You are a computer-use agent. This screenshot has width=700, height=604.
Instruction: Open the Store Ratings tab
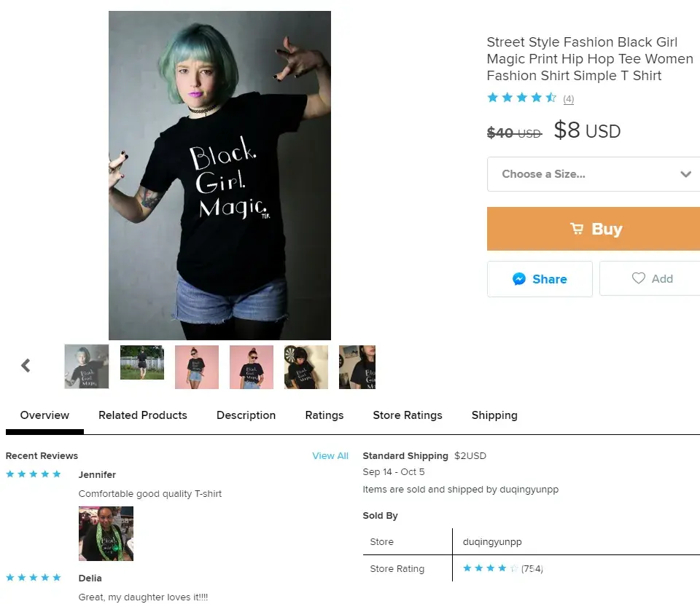coord(408,415)
